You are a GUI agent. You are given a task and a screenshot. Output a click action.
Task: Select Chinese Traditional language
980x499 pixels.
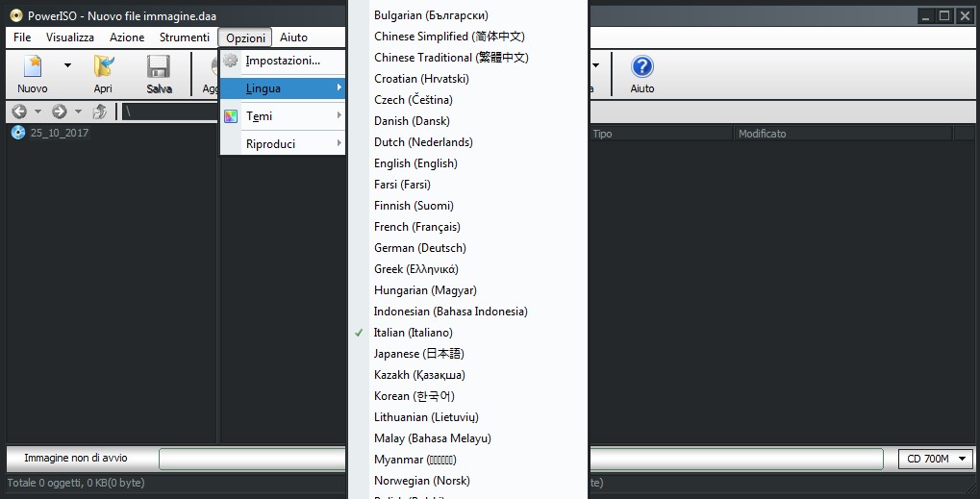click(x=468, y=58)
